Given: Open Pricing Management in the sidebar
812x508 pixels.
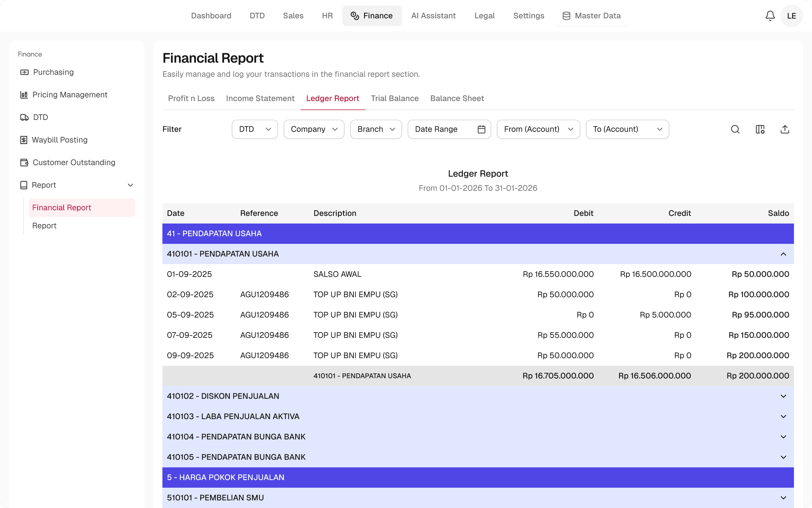Looking at the screenshot, I should pos(70,95).
